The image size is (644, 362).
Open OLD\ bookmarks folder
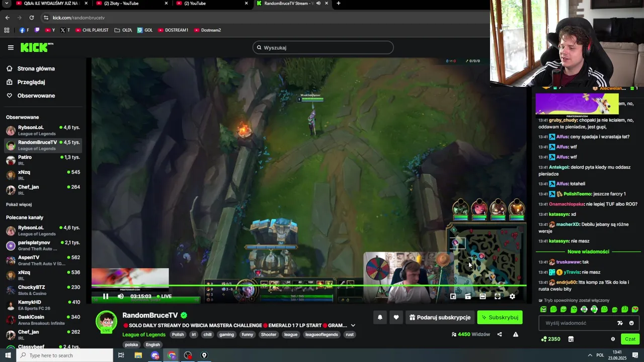[123, 30]
